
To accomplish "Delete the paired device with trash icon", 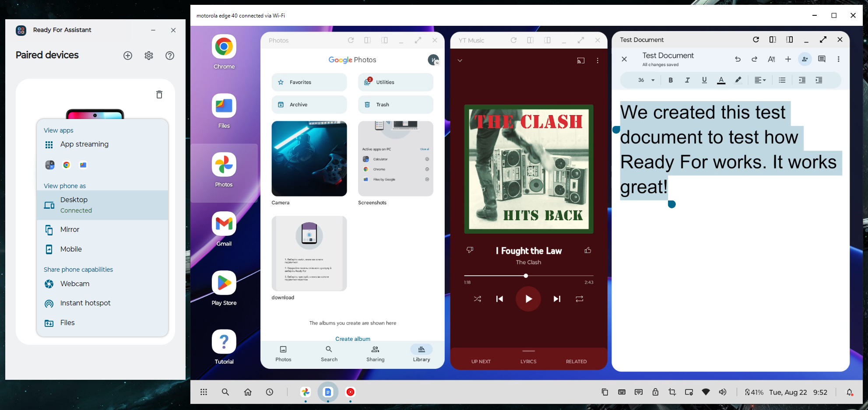I will coord(159,95).
